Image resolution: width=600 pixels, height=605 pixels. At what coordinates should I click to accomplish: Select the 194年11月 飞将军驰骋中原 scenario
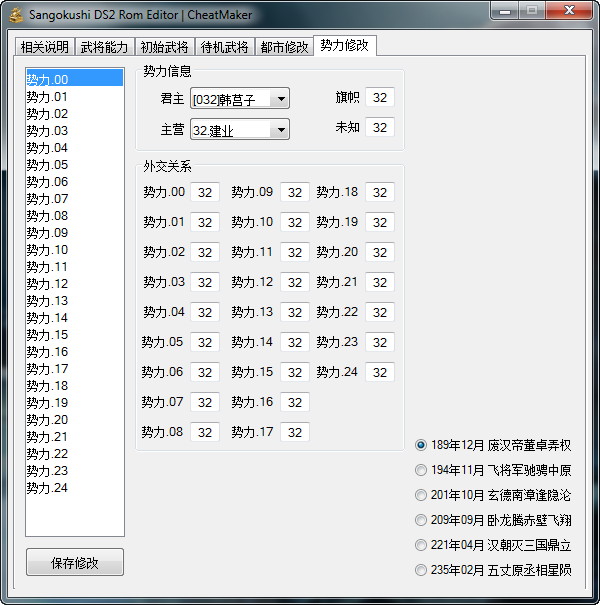[x=421, y=470]
